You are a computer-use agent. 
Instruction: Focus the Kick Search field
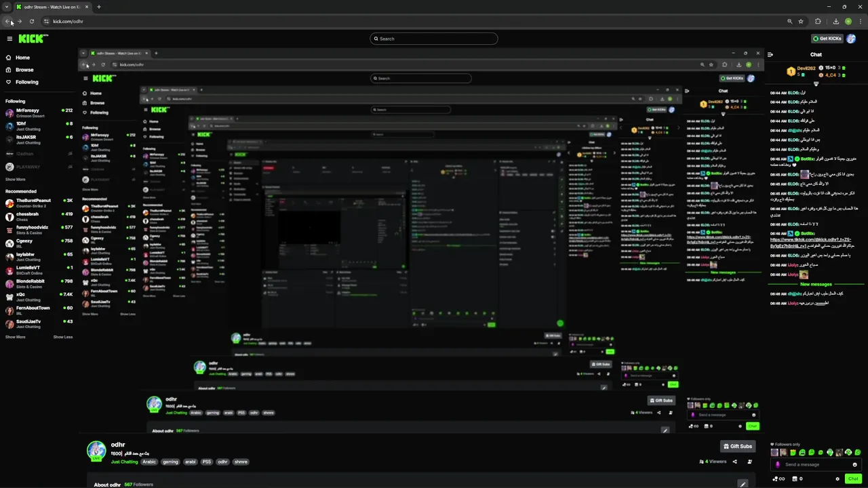[x=434, y=39]
